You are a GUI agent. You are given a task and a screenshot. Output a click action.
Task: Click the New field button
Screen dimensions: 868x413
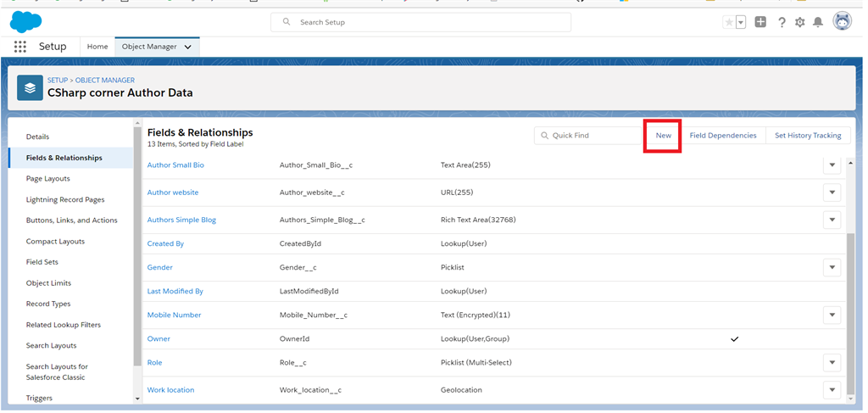[x=663, y=135]
